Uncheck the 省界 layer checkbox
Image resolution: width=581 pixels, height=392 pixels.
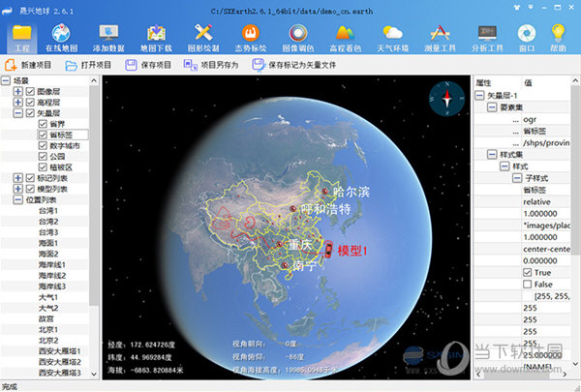coord(43,124)
